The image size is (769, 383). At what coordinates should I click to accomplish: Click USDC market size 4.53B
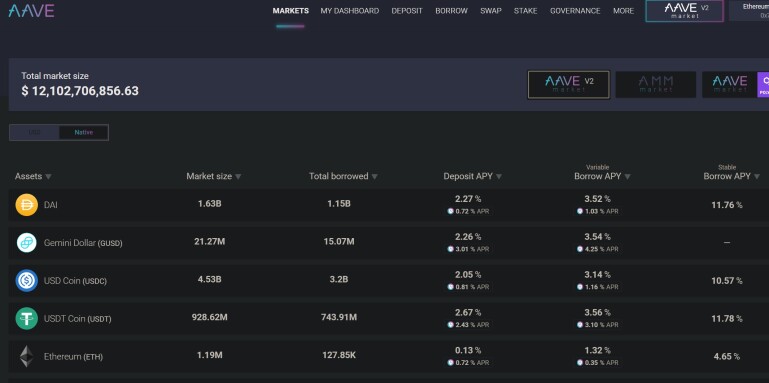pos(209,280)
